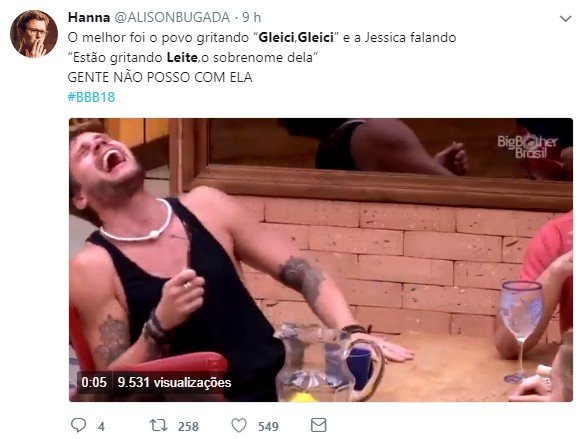Send the tweet via the direct message envelope icon
The width and height of the screenshot is (581, 439).
[319, 425]
